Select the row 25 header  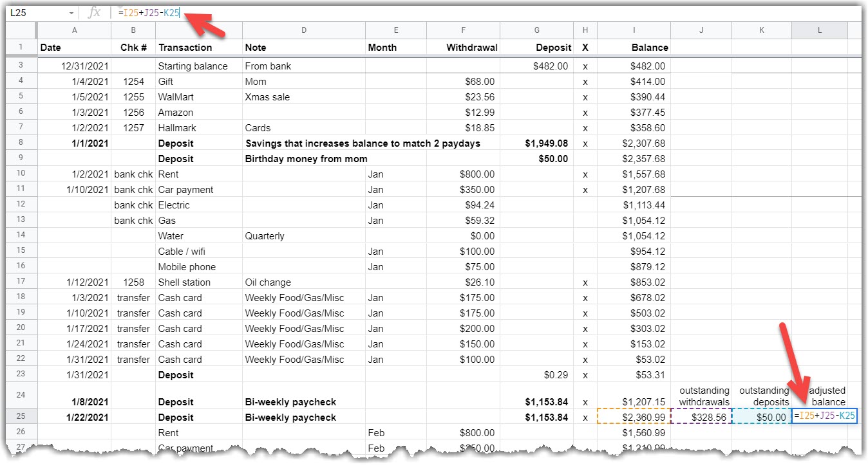21,417
